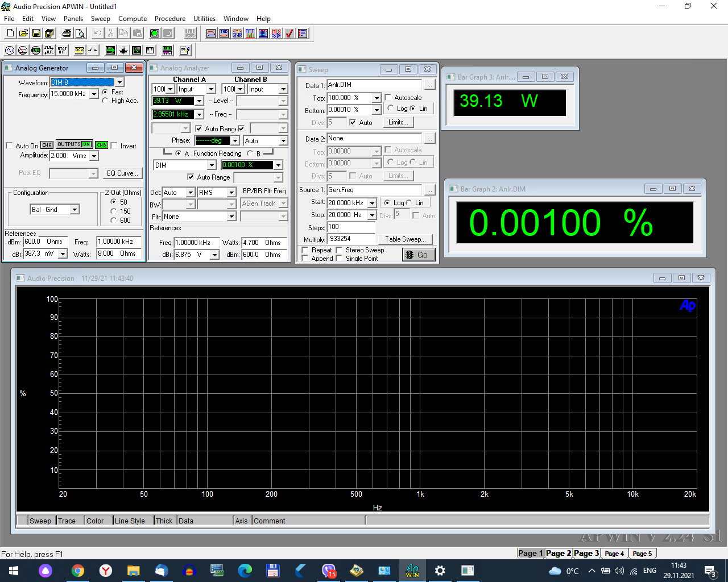
Task: Click the frequency response quick-test icon
Action: coord(211,34)
